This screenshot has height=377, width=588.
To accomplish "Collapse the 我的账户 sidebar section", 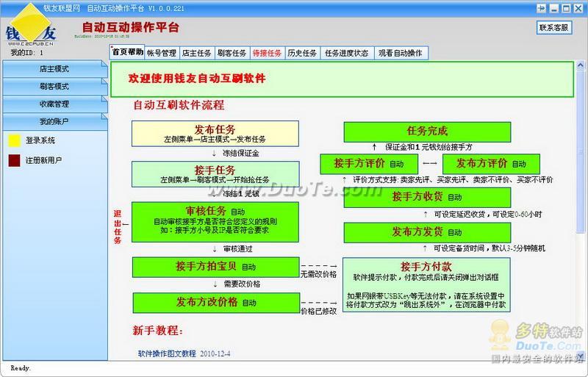I will (x=54, y=121).
